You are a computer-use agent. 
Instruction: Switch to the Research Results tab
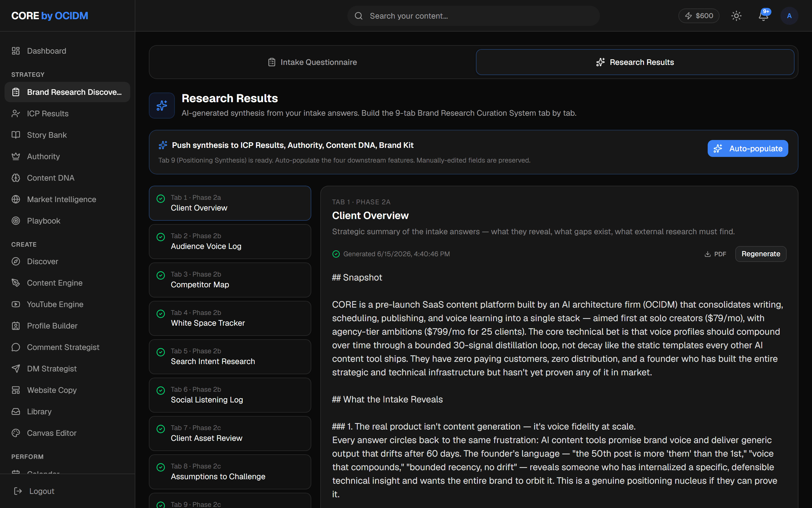(x=635, y=62)
